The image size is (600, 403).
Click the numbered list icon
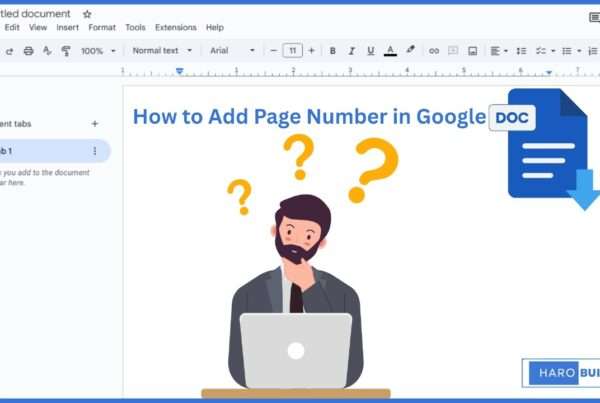(593, 51)
